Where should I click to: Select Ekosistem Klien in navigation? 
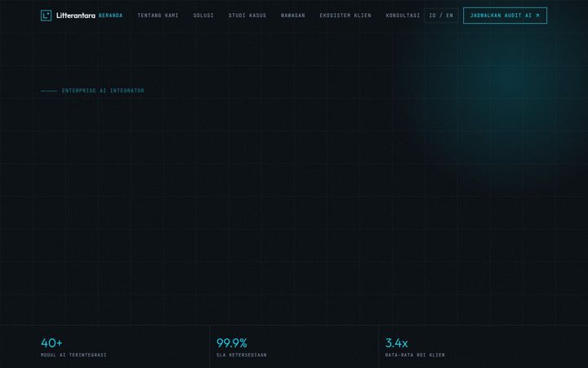tap(345, 16)
